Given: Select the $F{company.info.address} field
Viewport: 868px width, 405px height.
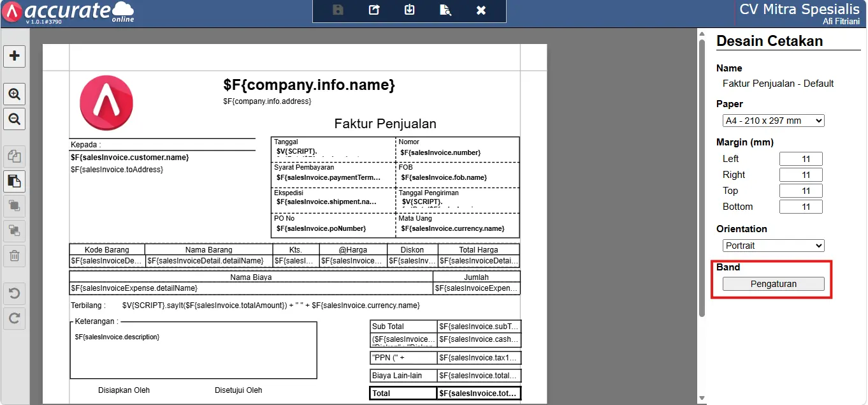Looking at the screenshot, I should 267,101.
